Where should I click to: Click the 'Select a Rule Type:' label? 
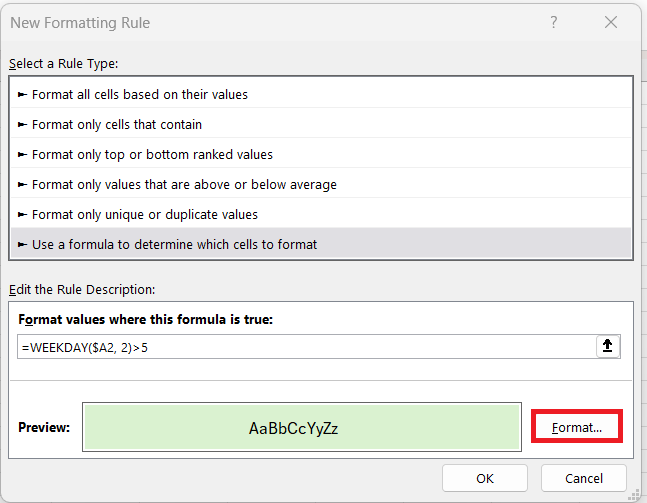click(64, 64)
